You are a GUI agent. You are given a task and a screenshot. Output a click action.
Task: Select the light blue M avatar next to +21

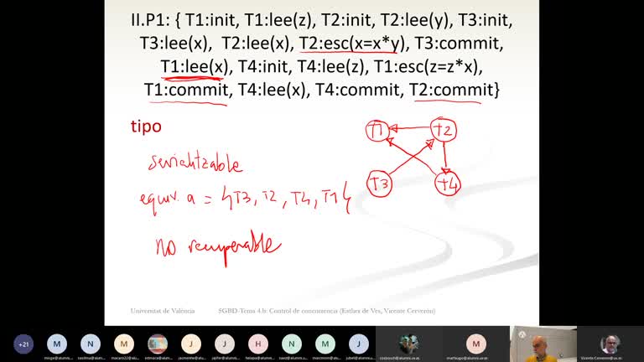click(57, 344)
